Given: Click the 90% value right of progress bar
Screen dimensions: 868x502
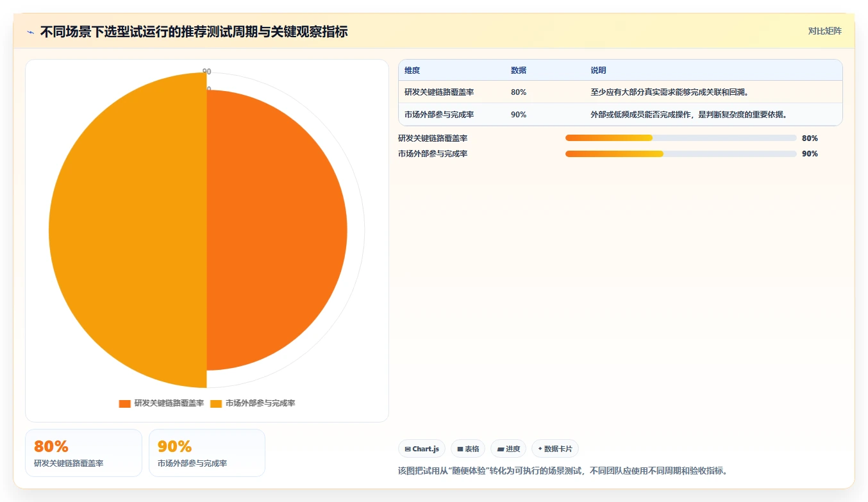Looking at the screenshot, I should click(x=810, y=154).
